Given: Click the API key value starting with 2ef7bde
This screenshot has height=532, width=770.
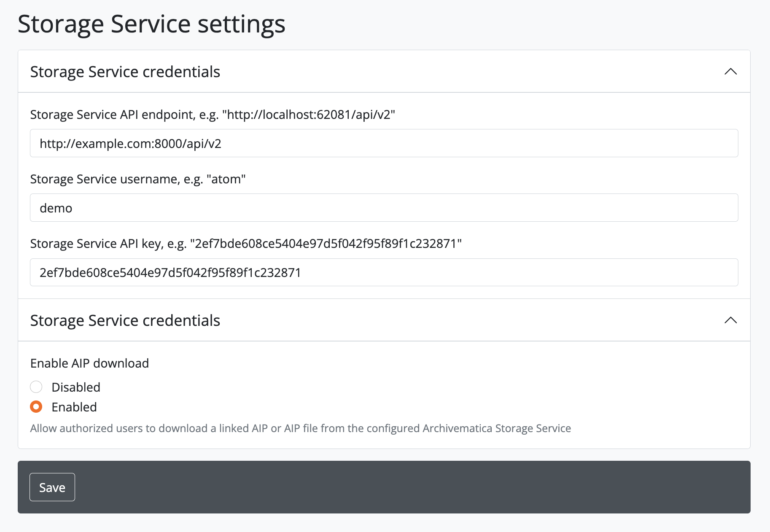Looking at the screenshot, I should [170, 273].
